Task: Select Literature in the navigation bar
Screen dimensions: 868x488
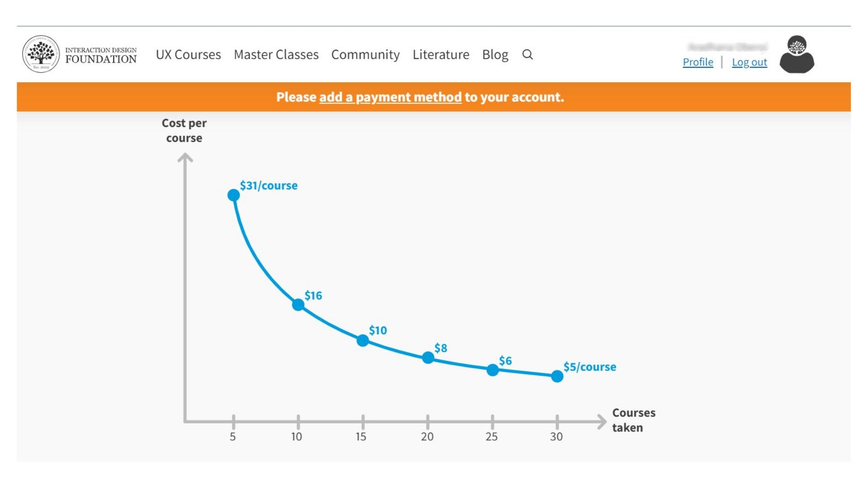Action: coord(441,55)
